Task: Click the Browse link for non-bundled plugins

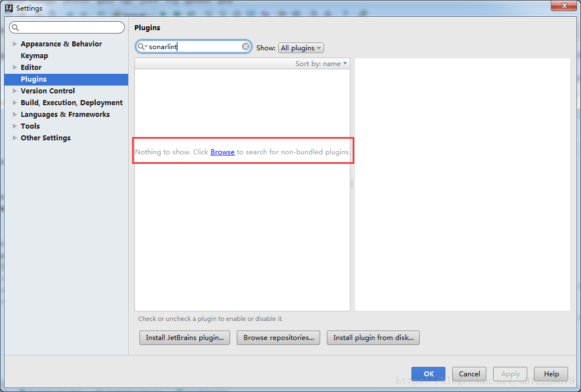Action: pos(222,152)
